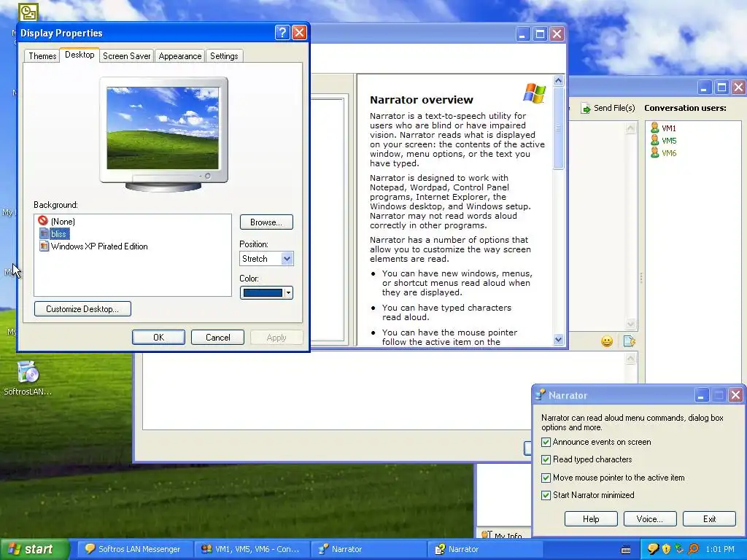Click the Browse... button

[x=266, y=222]
